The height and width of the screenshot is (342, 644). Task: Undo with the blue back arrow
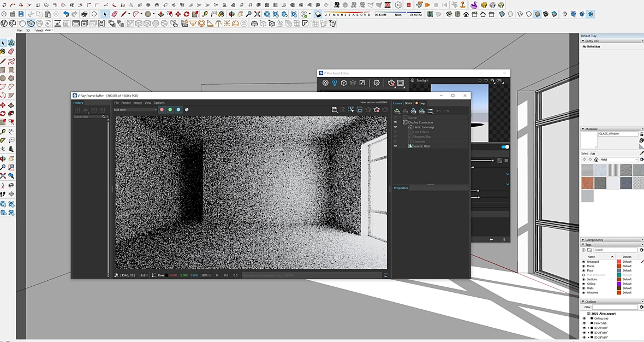[x=65, y=14]
